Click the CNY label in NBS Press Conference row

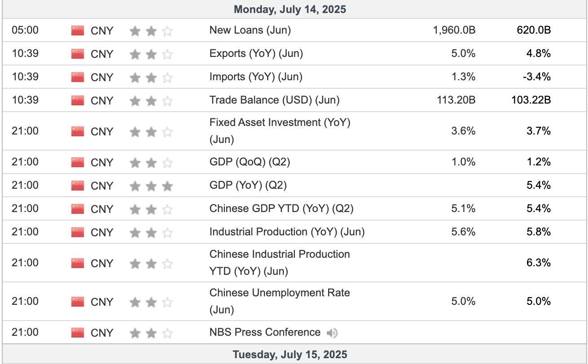point(102,333)
